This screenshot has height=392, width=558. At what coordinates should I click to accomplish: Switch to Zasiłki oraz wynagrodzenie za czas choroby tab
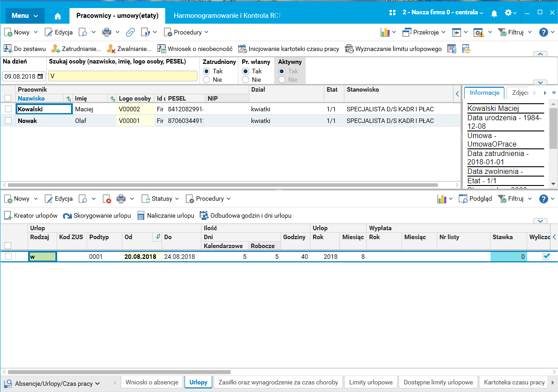point(278,382)
